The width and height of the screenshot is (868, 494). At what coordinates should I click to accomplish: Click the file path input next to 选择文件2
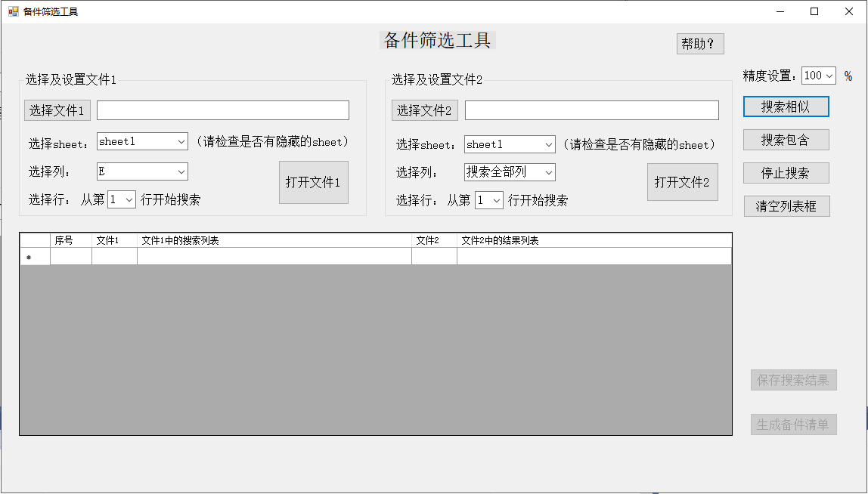pos(591,110)
